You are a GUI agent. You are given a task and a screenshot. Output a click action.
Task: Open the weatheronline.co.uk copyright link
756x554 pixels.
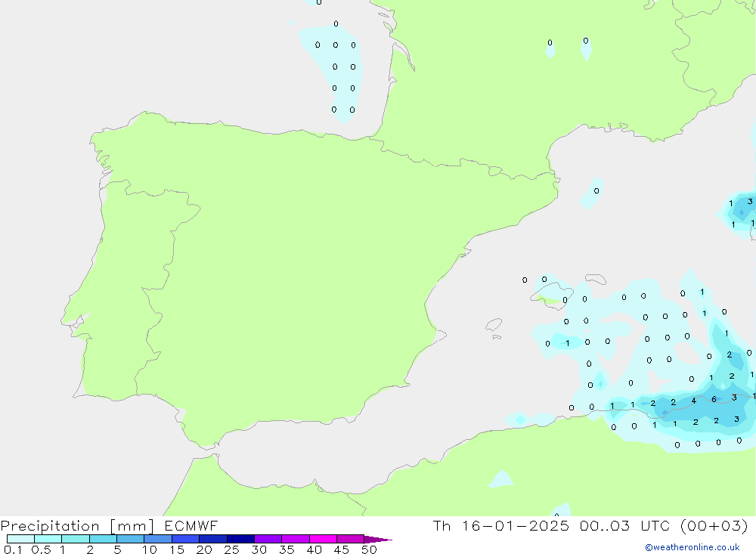(x=692, y=547)
